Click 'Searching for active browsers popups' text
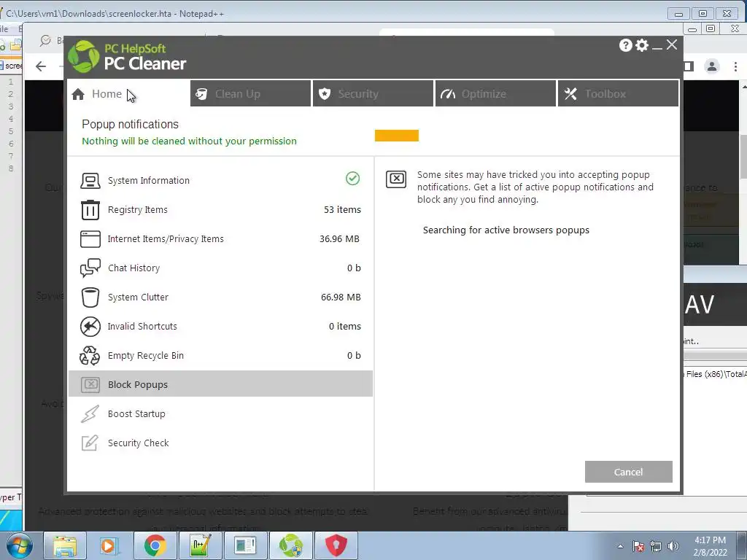This screenshot has width=747, height=560. coord(506,230)
